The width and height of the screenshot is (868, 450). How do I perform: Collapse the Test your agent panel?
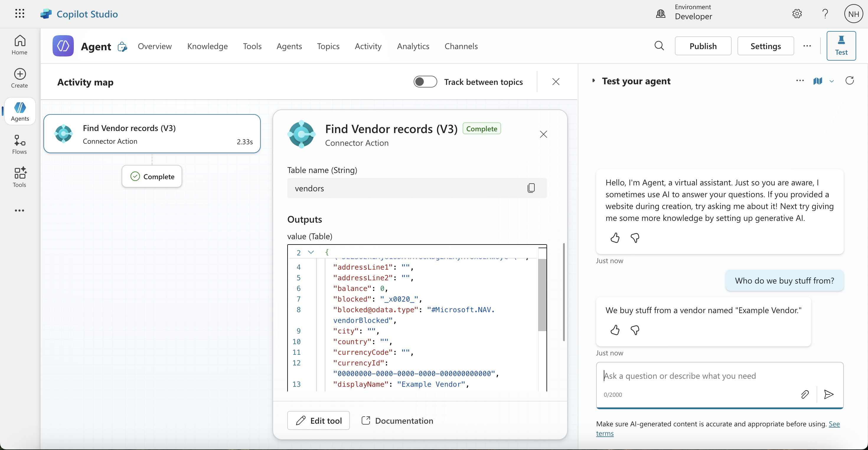(593, 81)
